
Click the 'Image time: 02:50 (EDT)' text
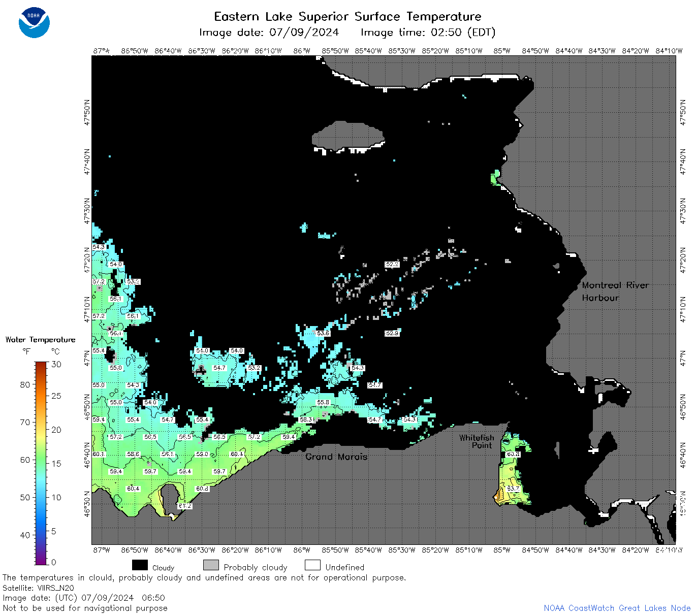point(428,33)
